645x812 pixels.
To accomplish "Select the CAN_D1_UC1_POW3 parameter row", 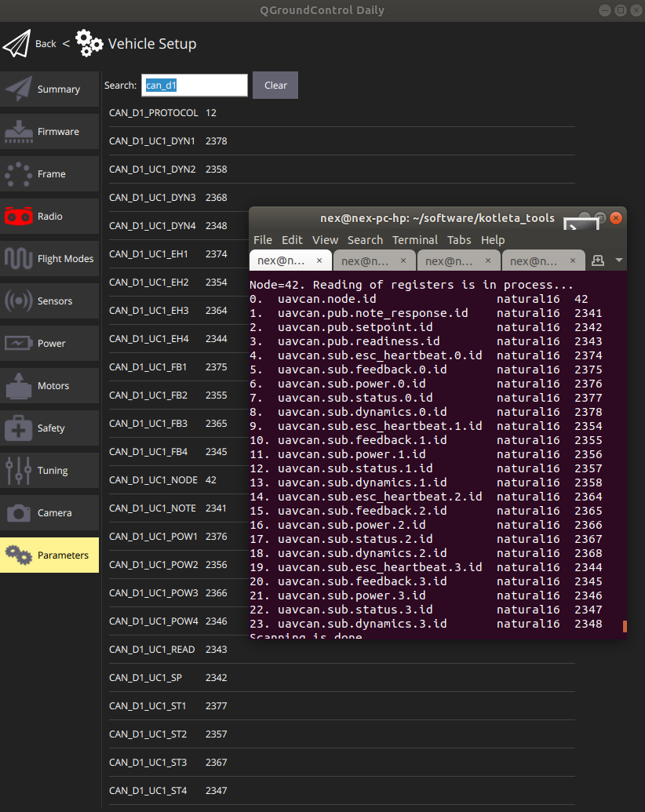I will (178, 593).
